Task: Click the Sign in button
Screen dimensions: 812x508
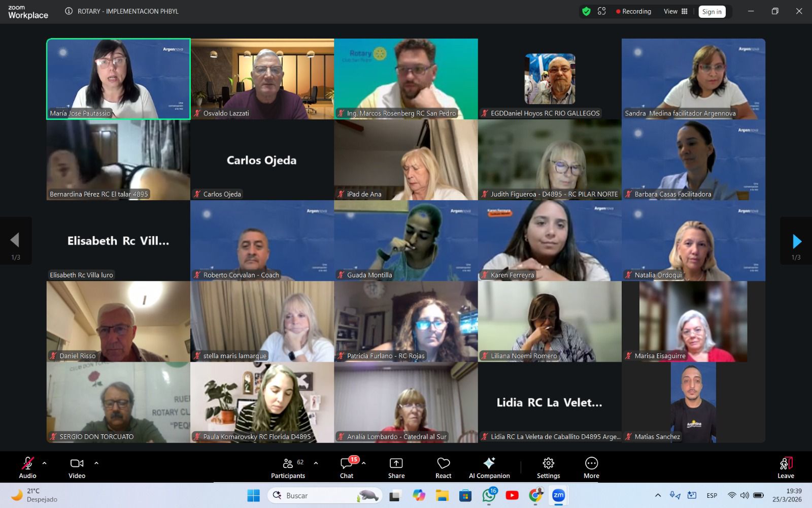Action: (x=712, y=12)
